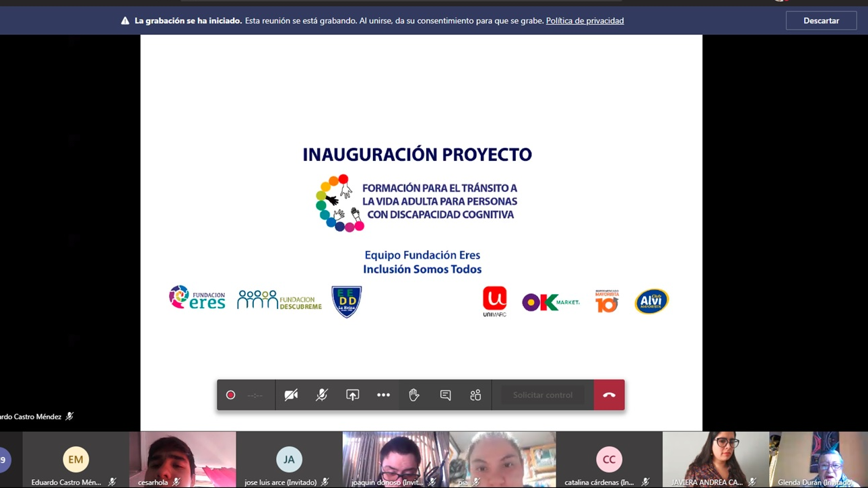The height and width of the screenshot is (488, 868).
Task: Click joaquin donoso's muted mic icon
Action: point(432,482)
